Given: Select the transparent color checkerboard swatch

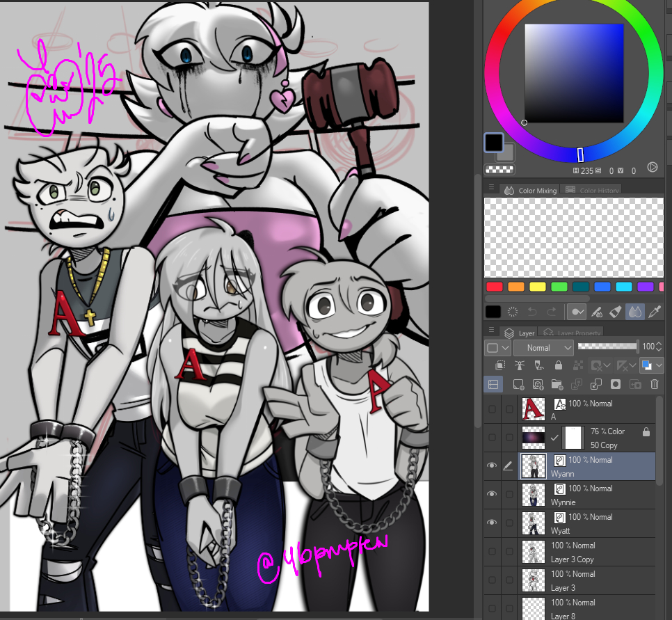Looking at the screenshot, I should click(500, 168).
